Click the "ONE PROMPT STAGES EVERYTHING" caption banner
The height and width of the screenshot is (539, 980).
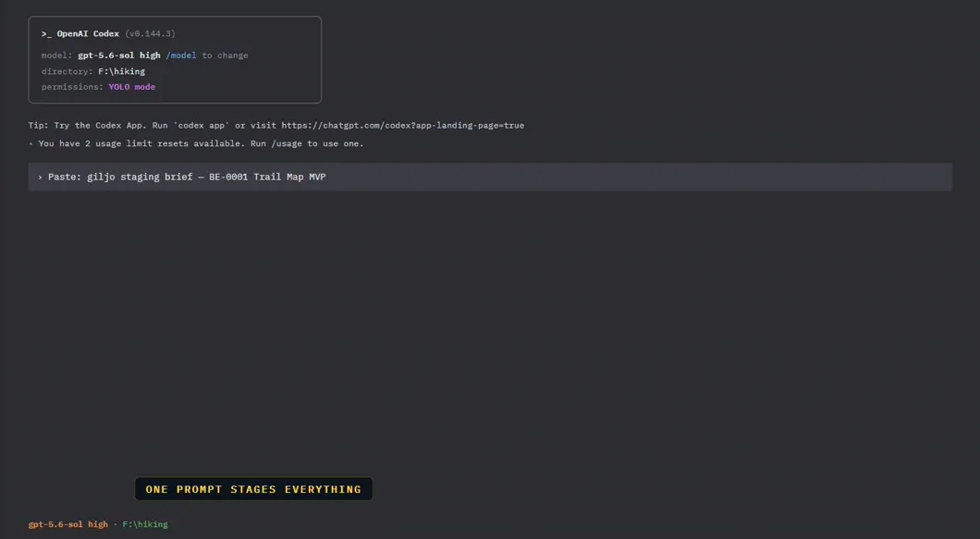pyautogui.click(x=253, y=489)
